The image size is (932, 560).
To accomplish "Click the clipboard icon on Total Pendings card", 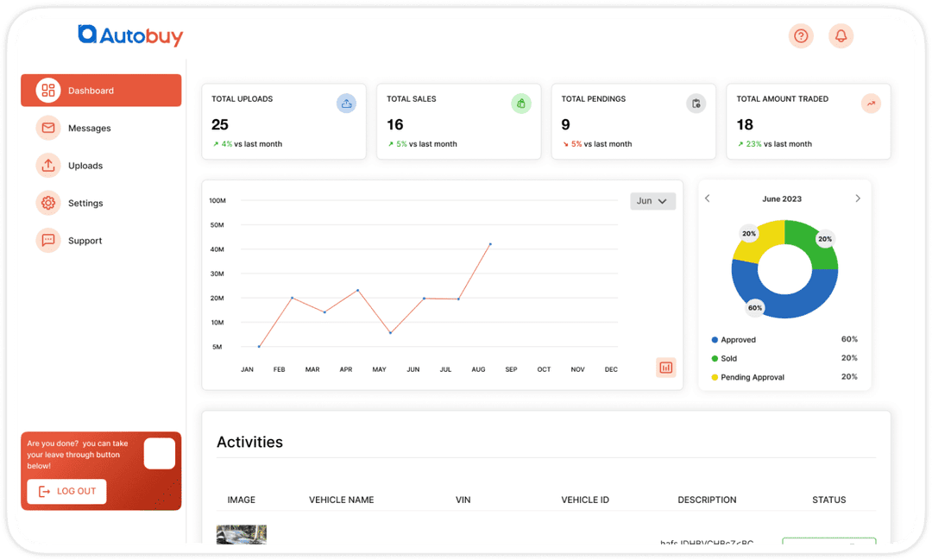I will point(696,103).
